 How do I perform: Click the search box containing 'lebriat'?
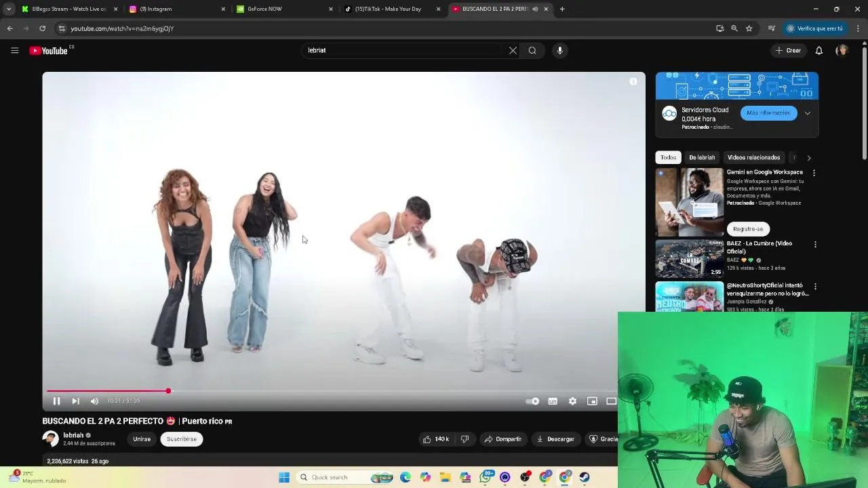[403, 50]
